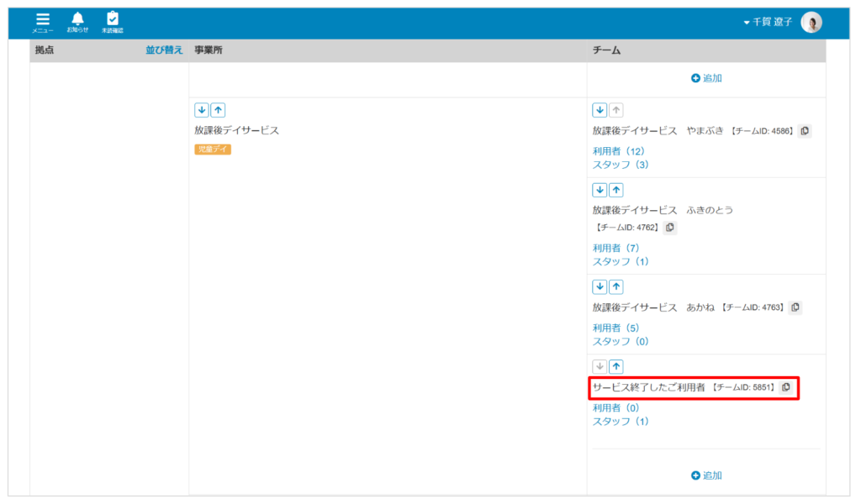Viewport: 861px width, 504px height.
Task: Open the 未読確認 clipboard icon
Action: [x=113, y=22]
